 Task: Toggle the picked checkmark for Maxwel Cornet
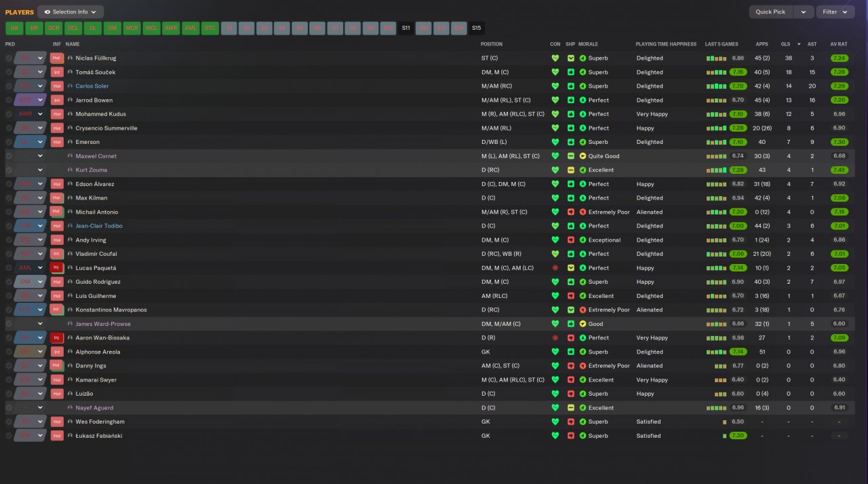(9, 156)
